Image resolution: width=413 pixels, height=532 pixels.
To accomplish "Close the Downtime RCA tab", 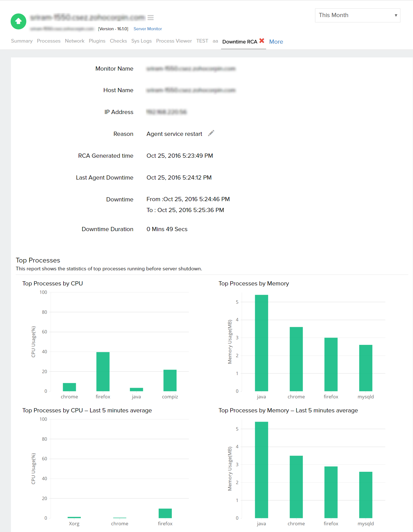I will click(262, 41).
